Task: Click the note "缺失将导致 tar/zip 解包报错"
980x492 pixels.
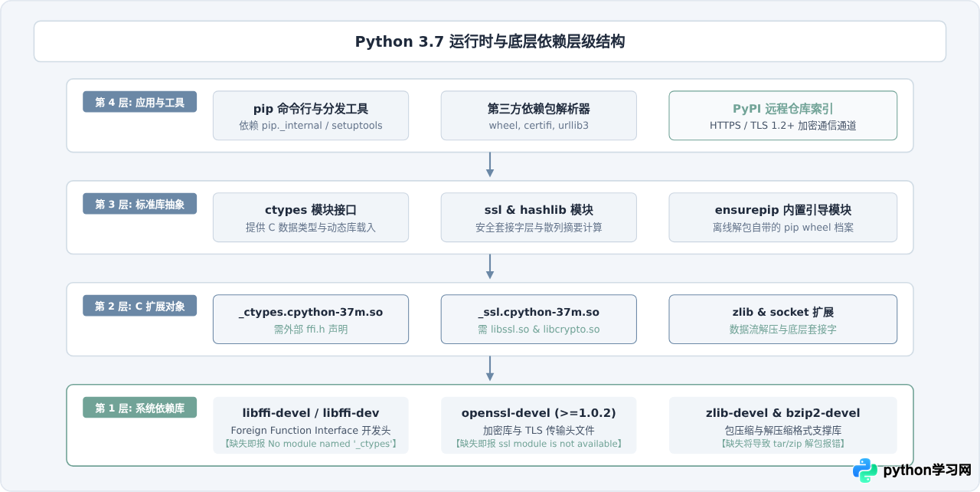Action: [x=782, y=444]
